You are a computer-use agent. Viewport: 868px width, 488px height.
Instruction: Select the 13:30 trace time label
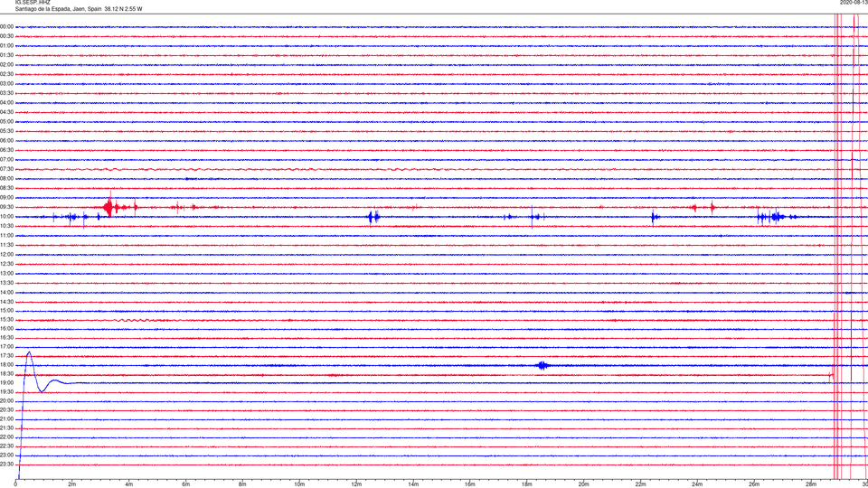pyautogui.click(x=6, y=283)
